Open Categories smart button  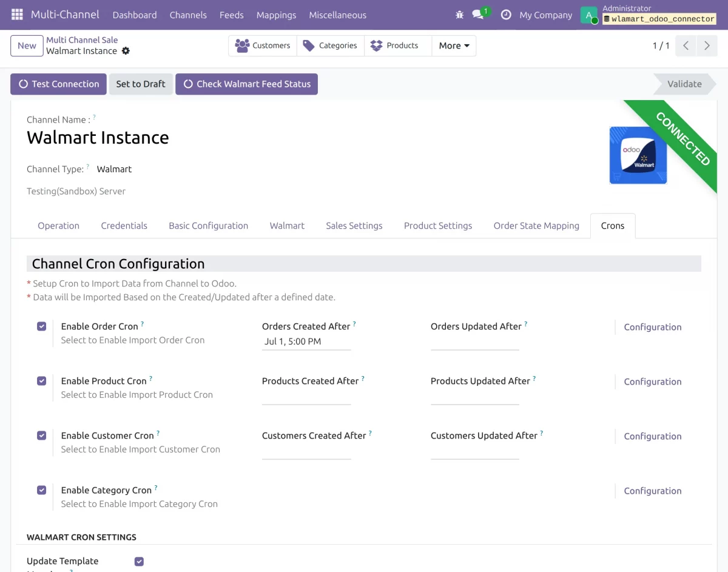pyautogui.click(x=331, y=45)
